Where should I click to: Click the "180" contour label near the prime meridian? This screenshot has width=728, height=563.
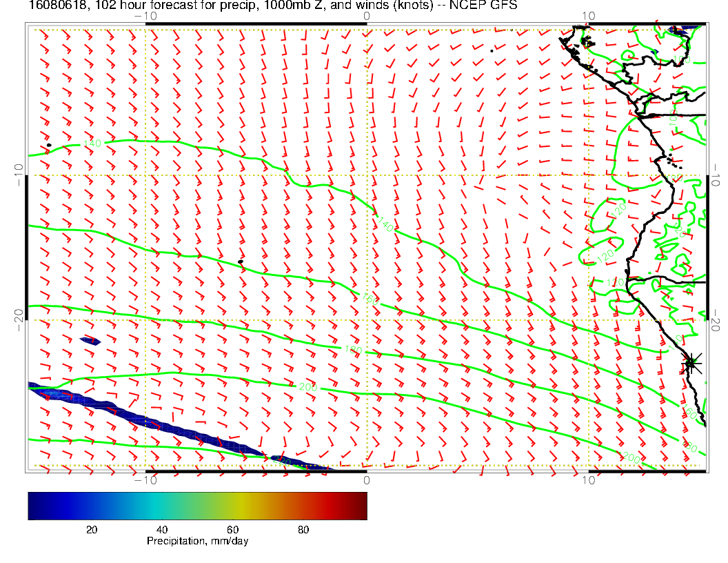353,351
